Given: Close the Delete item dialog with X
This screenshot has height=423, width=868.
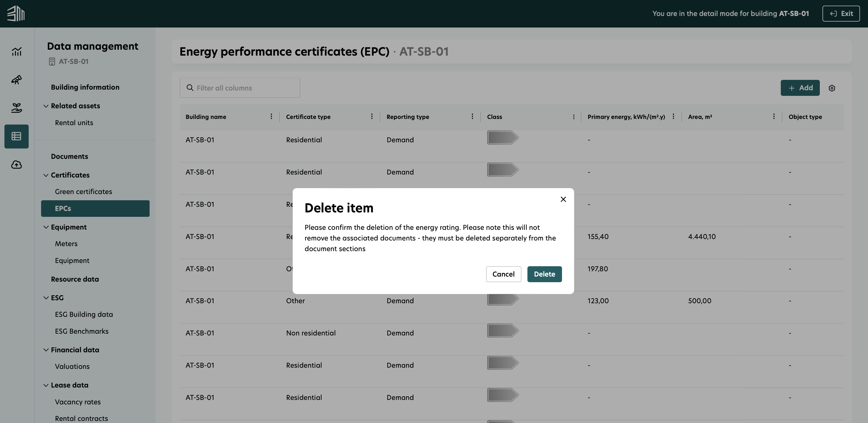Looking at the screenshot, I should 563,199.
